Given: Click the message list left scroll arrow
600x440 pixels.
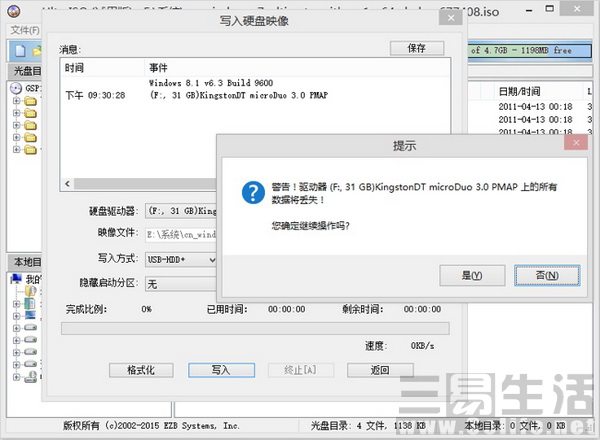Looking at the screenshot, I should [67, 184].
